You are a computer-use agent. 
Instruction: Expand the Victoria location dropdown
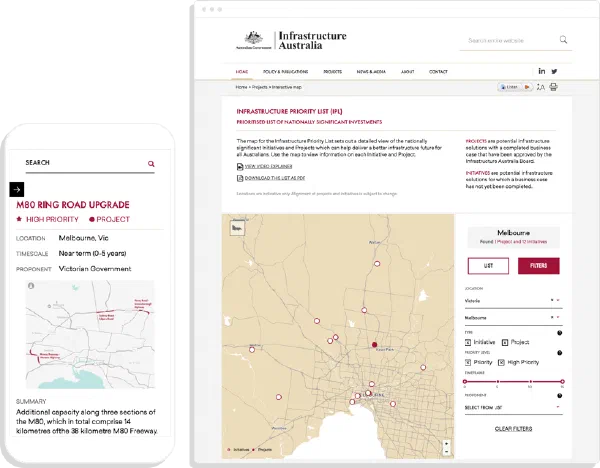558,300
